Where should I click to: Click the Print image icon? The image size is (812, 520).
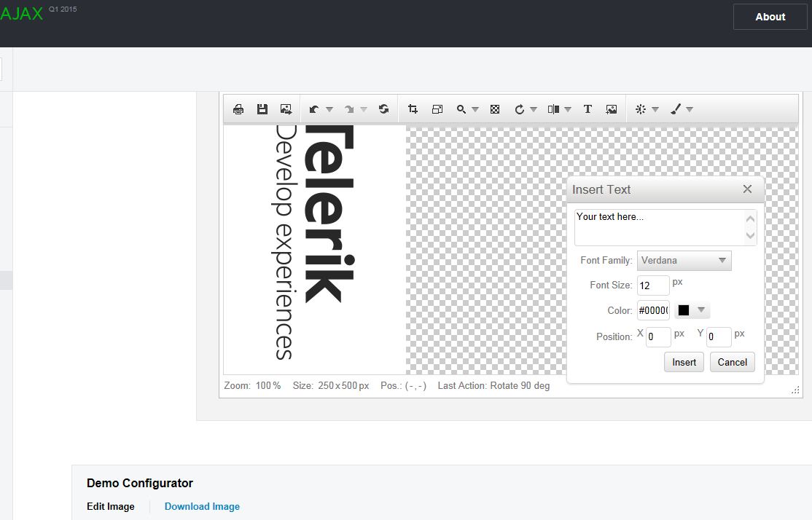pyautogui.click(x=238, y=109)
